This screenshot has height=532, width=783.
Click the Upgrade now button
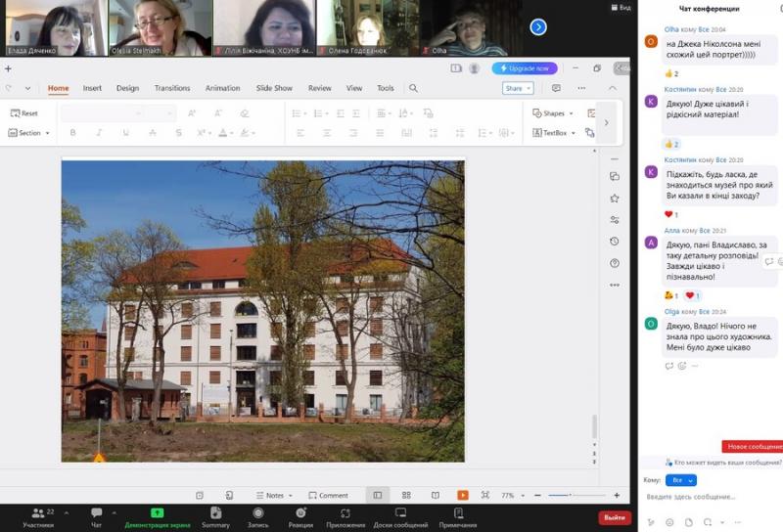pyautogui.click(x=525, y=68)
